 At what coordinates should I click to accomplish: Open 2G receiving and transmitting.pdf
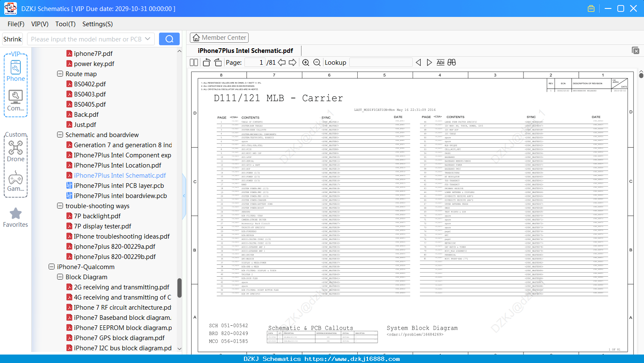(x=121, y=287)
